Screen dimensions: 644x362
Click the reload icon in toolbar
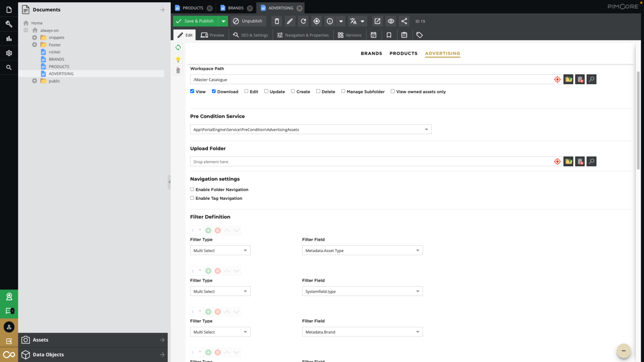303,21
